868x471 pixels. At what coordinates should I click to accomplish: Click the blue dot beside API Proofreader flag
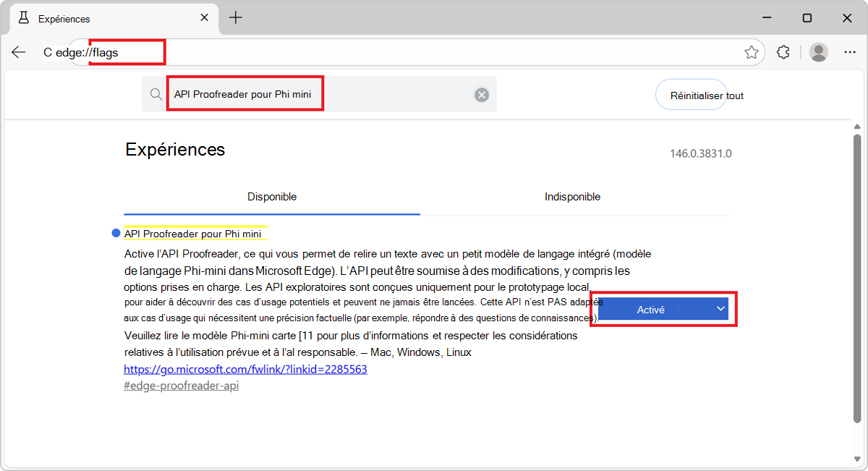[x=115, y=232]
